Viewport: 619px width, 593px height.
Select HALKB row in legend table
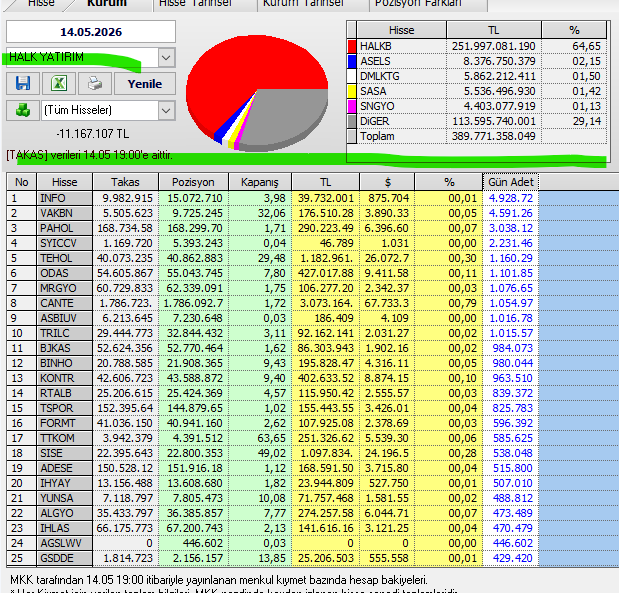coord(477,46)
